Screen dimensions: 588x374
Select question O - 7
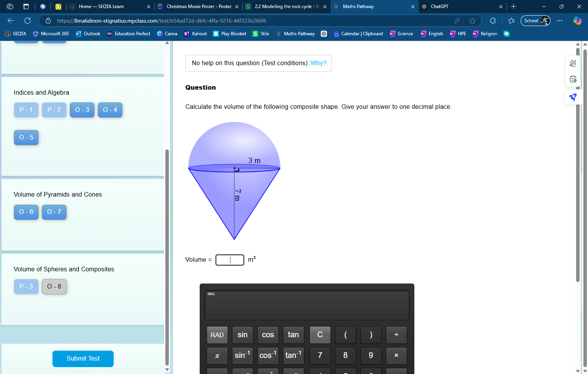pos(54,212)
